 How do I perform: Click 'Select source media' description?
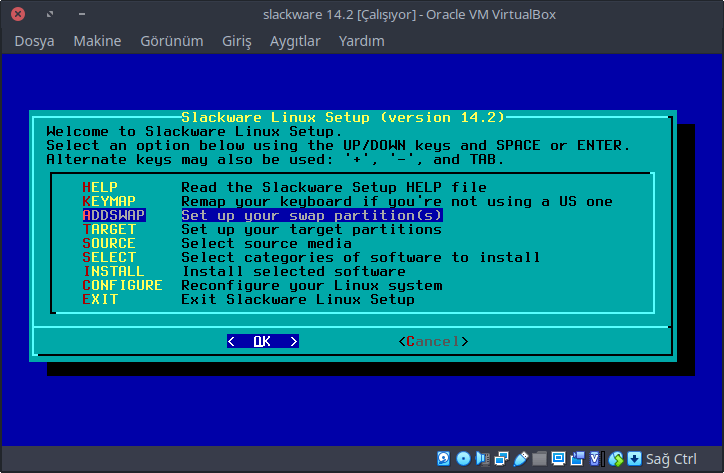(266, 243)
